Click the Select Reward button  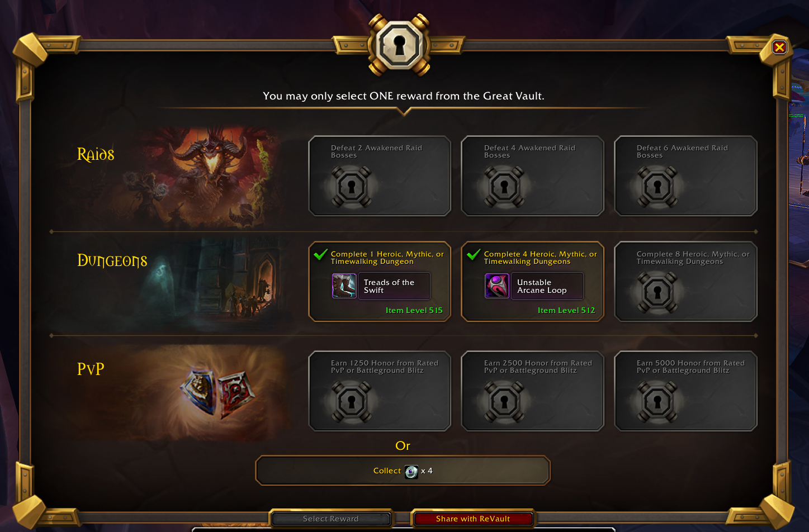(x=331, y=519)
